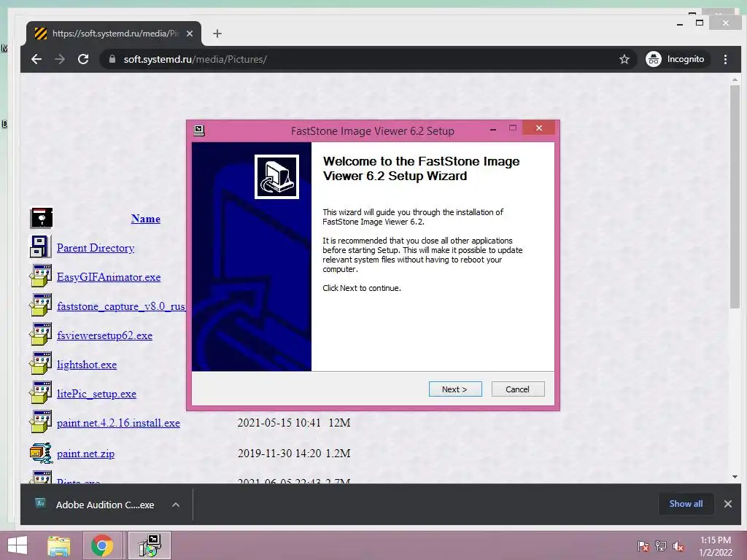Go back in Chrome browser

tap(36, 59)
